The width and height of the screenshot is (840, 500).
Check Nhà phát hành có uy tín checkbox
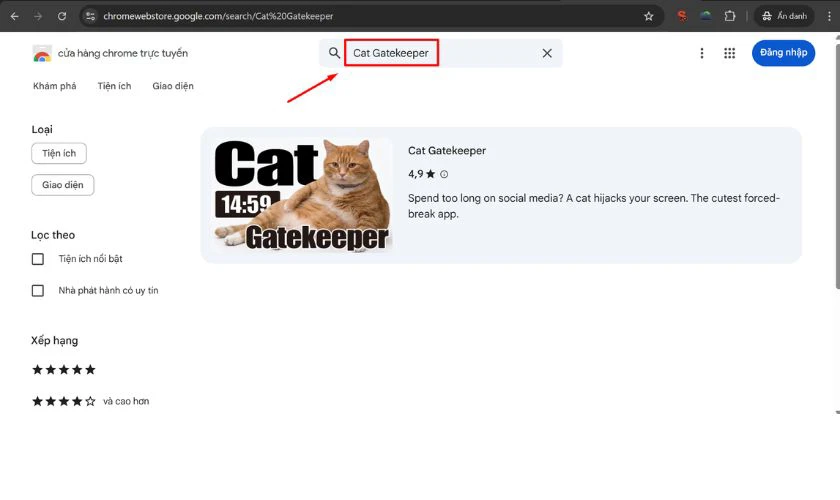click(38, 290)
